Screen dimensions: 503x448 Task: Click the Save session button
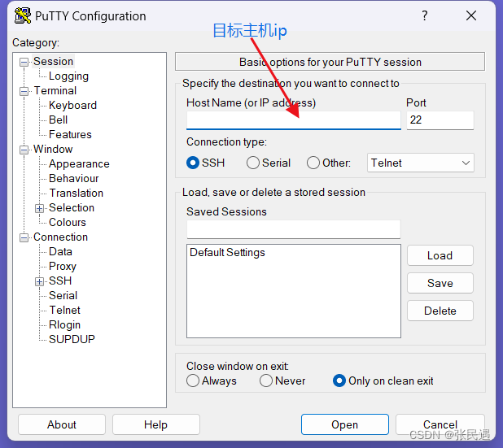(440, 283)
